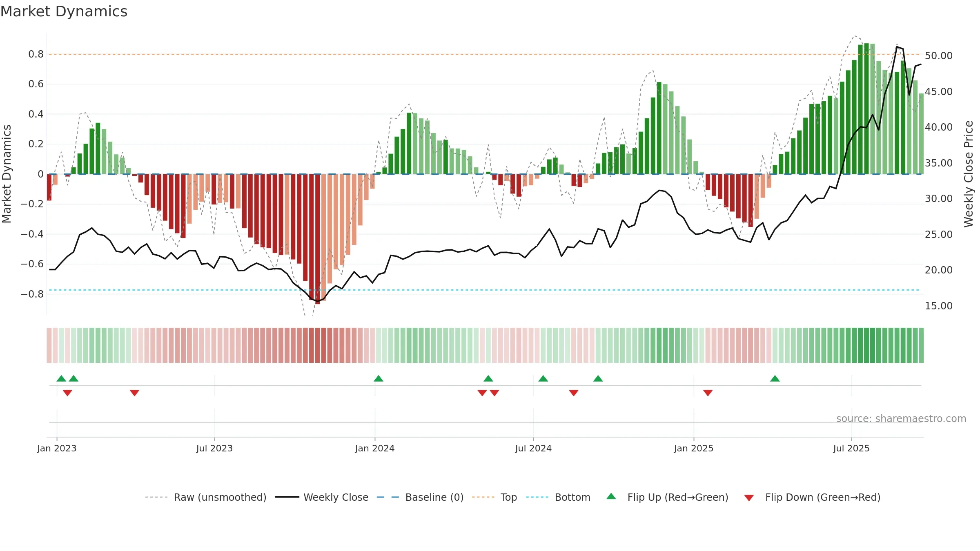Click the right axis price tick 25.00
The width and height of the screenshot is (980, 551).
[x=939, y=234]
